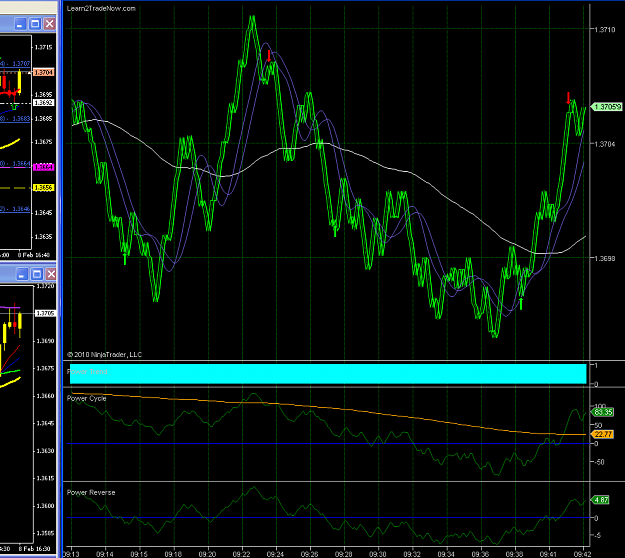625x558 pixels.
Task: Click the orange 22.77 value marker
Action: click(603, 434)
